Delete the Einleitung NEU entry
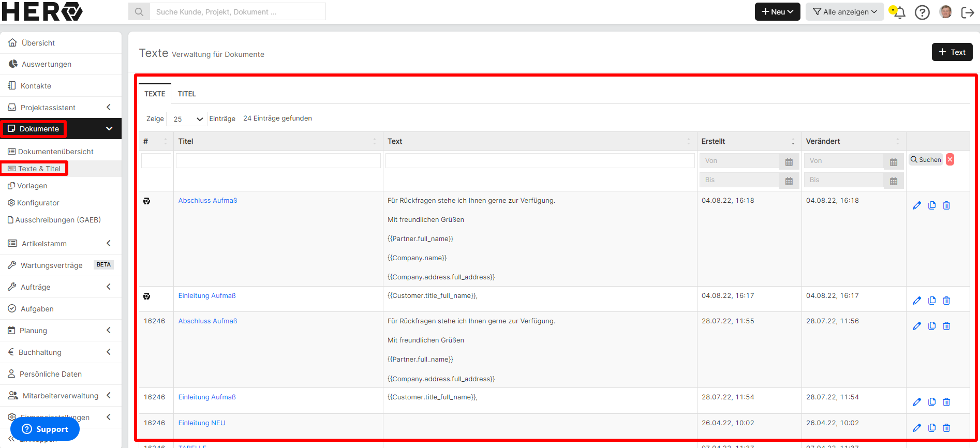This screenshot has height=448, width=980. pyautogui.click(x=946, y=428)
